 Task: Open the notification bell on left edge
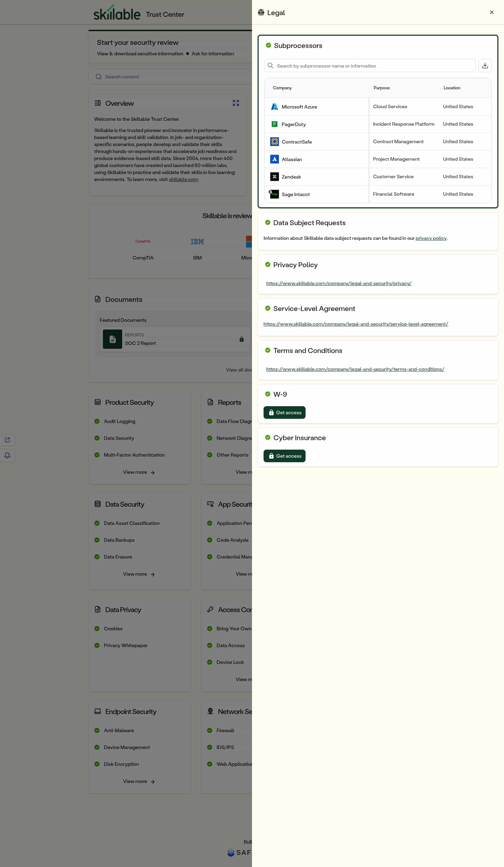(7, 455)
